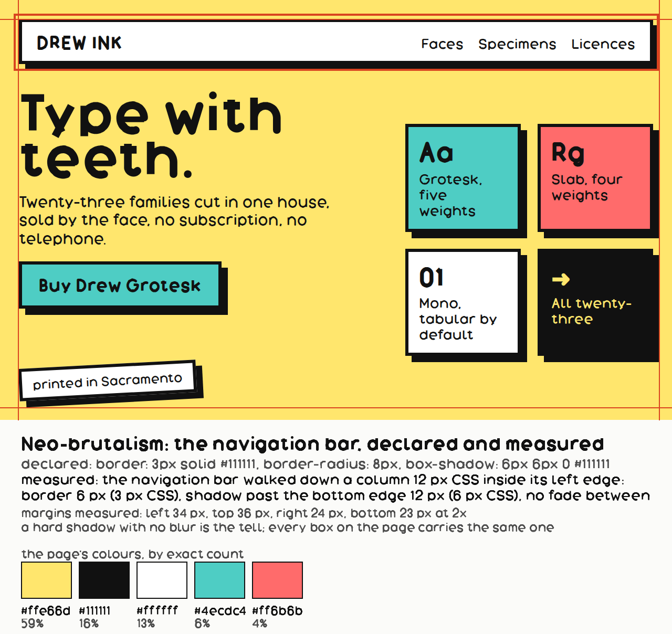Click the 'the page's colours, by exact count' label
This screenshot has height=634, width=672.
tap(132, 554)
